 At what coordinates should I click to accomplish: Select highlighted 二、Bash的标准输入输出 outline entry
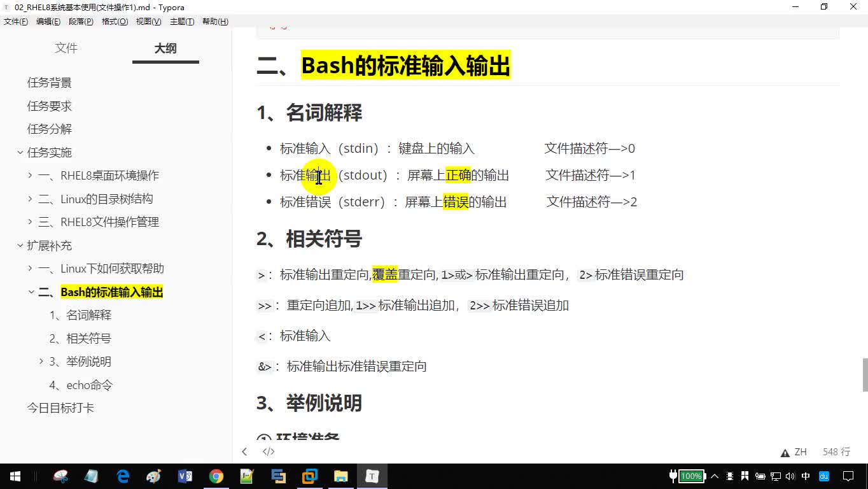[101, 292]
